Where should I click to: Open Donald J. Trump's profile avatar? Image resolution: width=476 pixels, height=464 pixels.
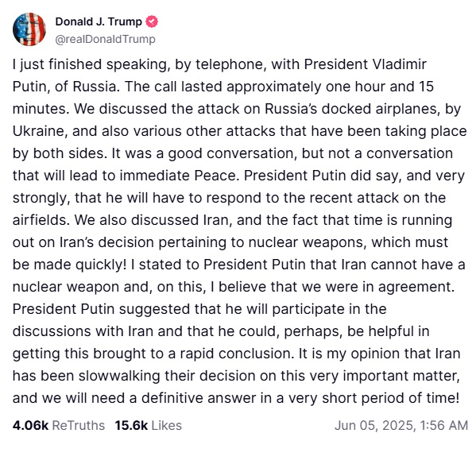click(x=29, y=29)
